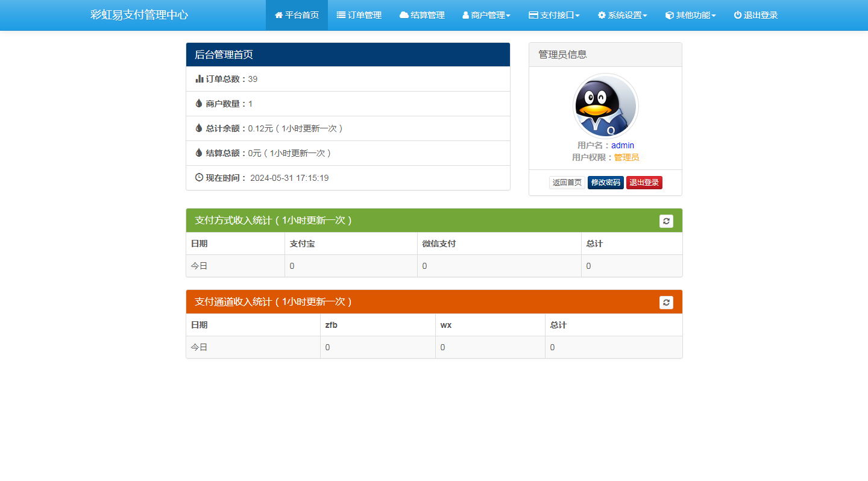Expand the 商户管理 dropdown menu
This screenshot has width=868, height=481.
[x=486, y=15]
